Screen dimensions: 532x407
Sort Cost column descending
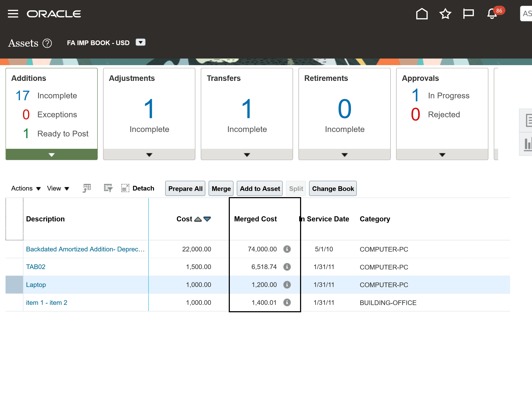point(207,219)
